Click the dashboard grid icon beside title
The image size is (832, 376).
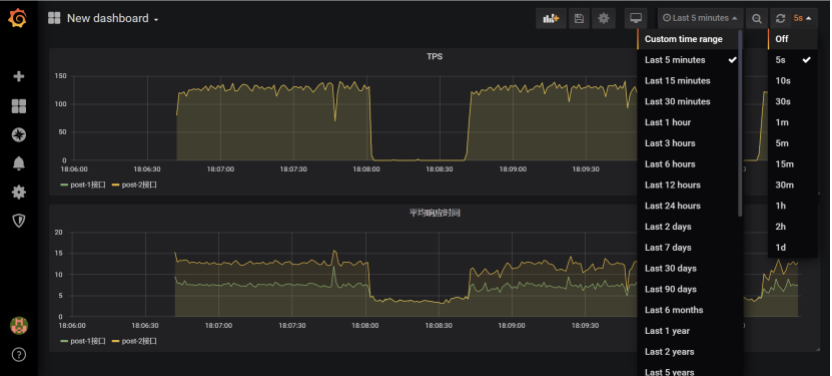pos(54,19)
